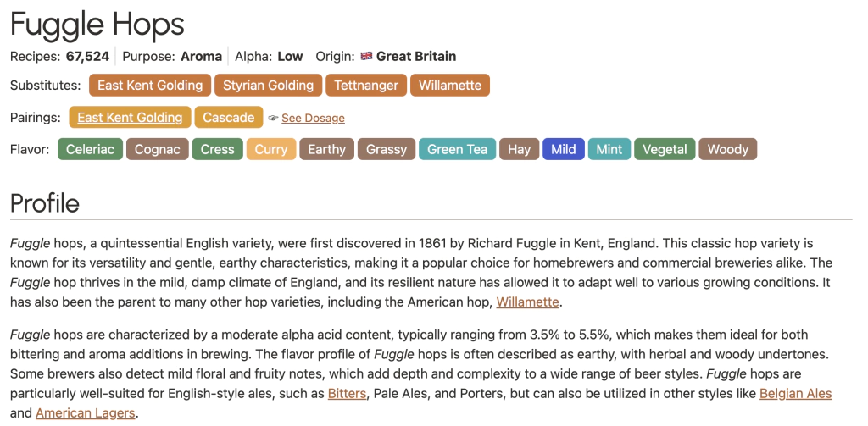The height and width of the screenshot is (426, 868).
Task: Select the Cognac flavor tag
Action: click(x=158, y=150)
